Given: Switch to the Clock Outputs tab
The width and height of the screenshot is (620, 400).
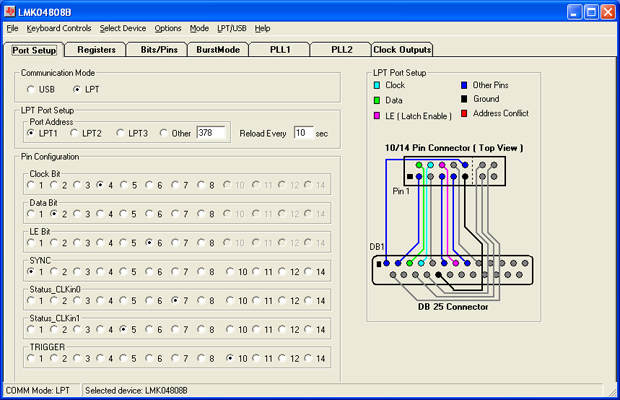Looking at the screenshot, I should [402, 49].
